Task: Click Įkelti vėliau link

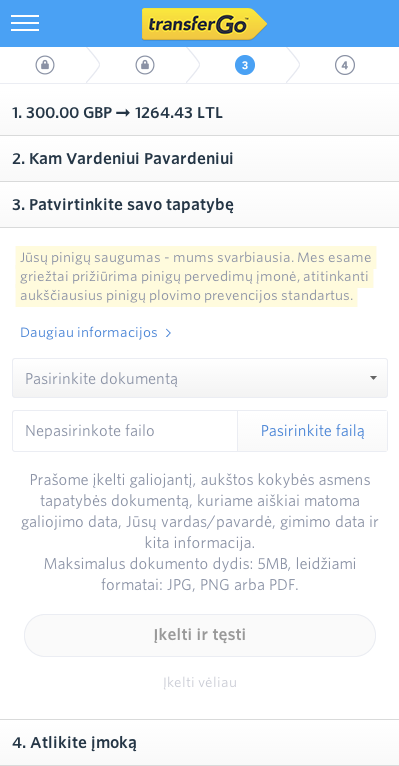Action: (x=200, y=682)
